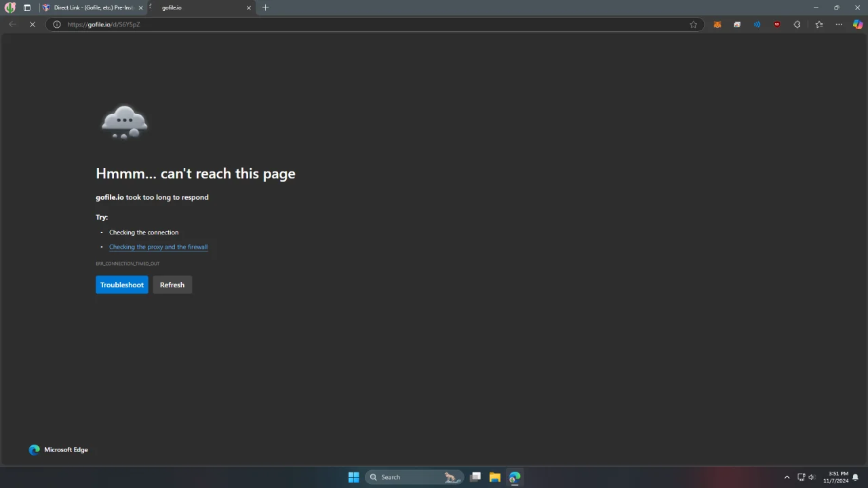Click the address bar showing gofile.io URL
Image resolution: width=868 pixels, height=488 pixels.
[x=373, y=24]
